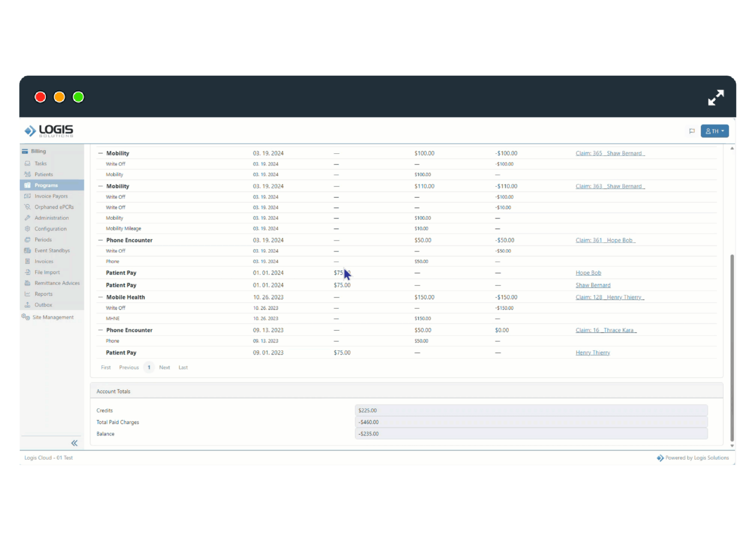Click the Invoice Payors icon
Viewport: 756px width, 540px height.
pyautogui.click(x=28, y=196)
